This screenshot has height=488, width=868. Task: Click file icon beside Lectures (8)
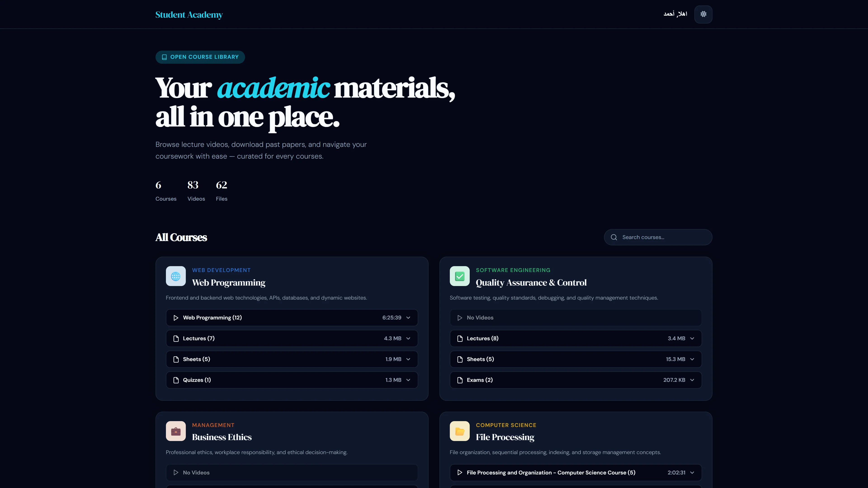tap(460, 338)
